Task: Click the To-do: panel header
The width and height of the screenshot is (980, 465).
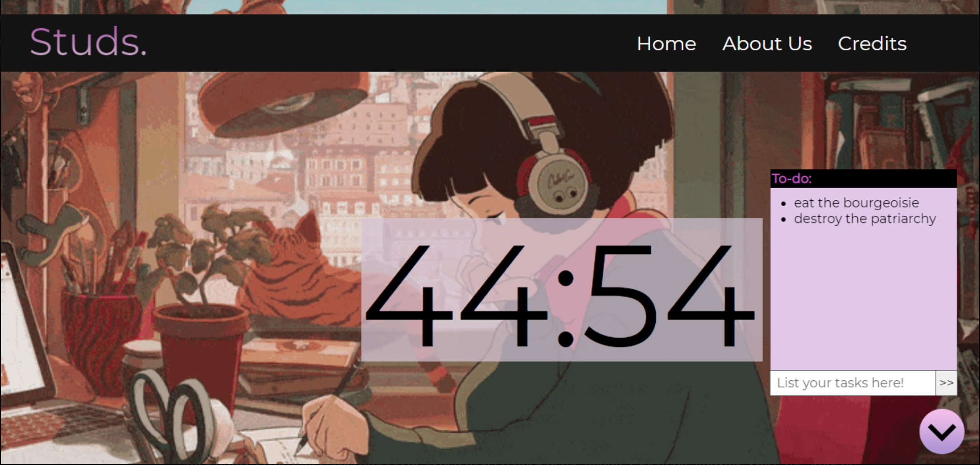Action: (864, 179)
